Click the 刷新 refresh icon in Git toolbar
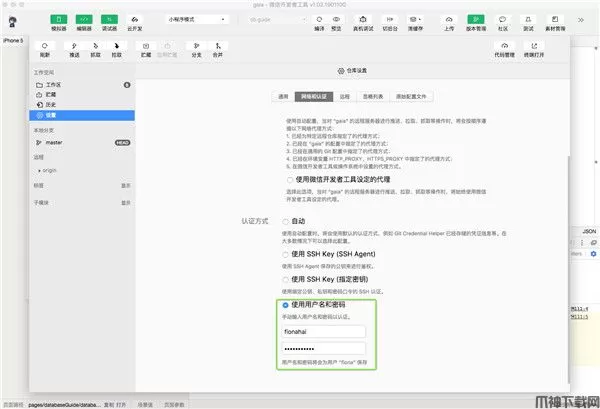This screenshot has width=600, height=409. [x=45, y=46]
